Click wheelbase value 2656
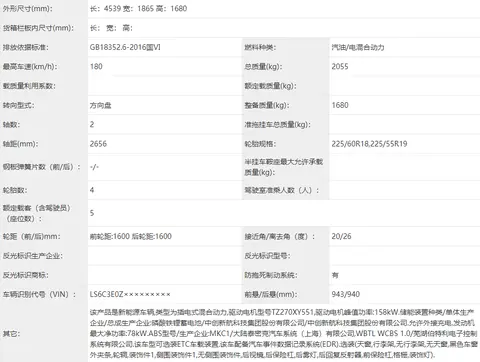The image size is (480, 362). [98, 144]
